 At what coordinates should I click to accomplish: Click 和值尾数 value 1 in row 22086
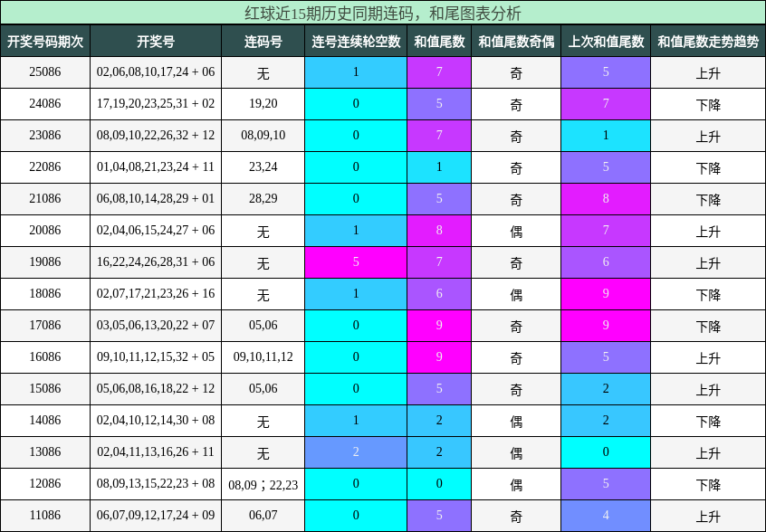pos(439,167)
